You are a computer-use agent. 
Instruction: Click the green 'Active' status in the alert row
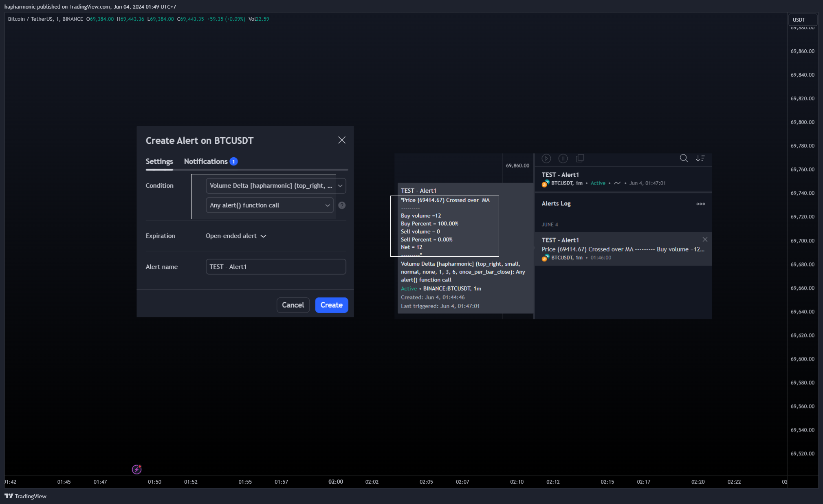[598, 183]
